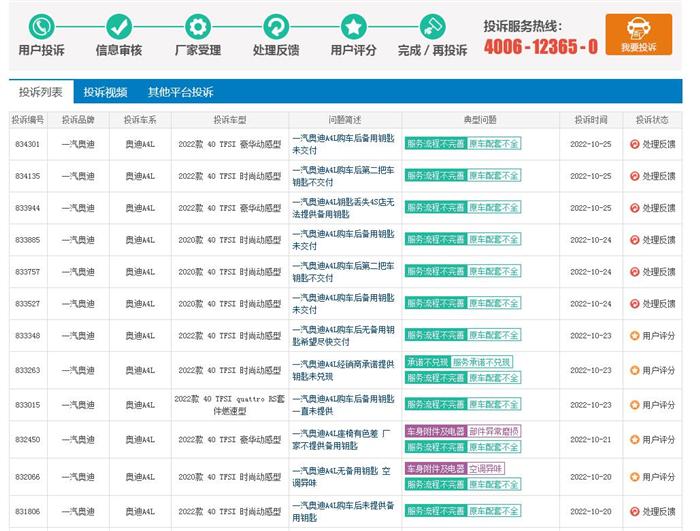
Task: Click the 承诺不兑现 tag in row 833263
Action: tap(427, 362)
